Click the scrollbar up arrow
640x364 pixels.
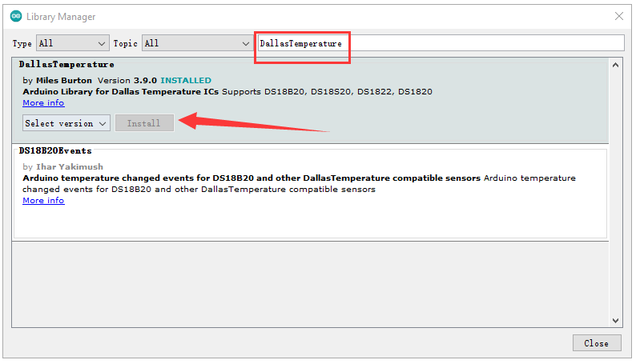pyautogui.click(x=615, y=65)
